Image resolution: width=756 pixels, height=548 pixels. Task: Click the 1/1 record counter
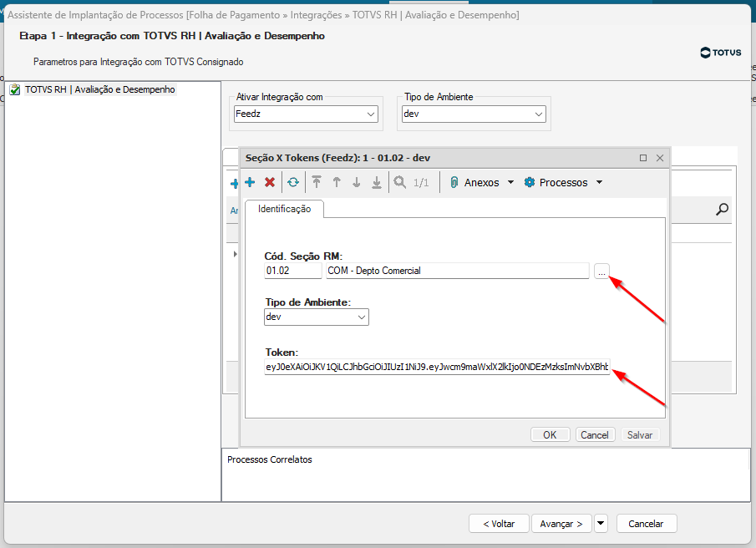pyautogui.click(x=421, y=183)
